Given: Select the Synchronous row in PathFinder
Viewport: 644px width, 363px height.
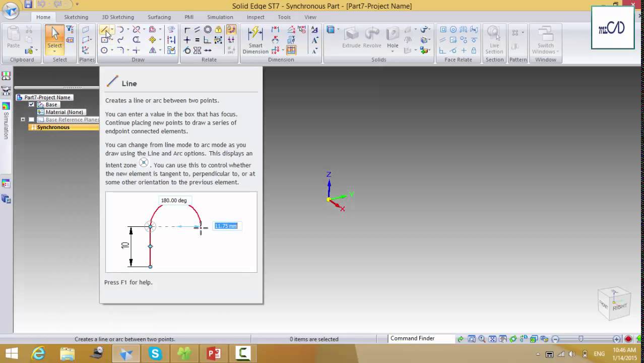Looking at the screenshot, I should tap(53, 127).
